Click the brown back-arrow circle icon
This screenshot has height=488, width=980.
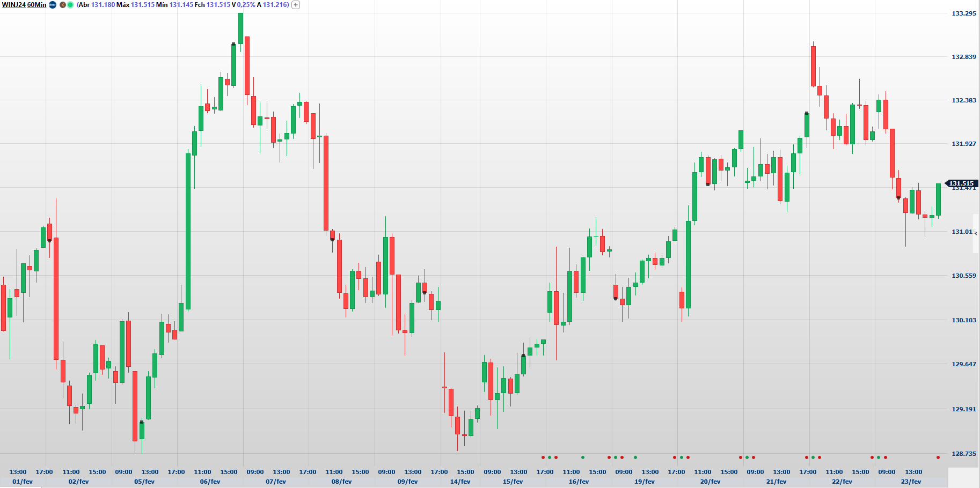(x=63, y=5)
